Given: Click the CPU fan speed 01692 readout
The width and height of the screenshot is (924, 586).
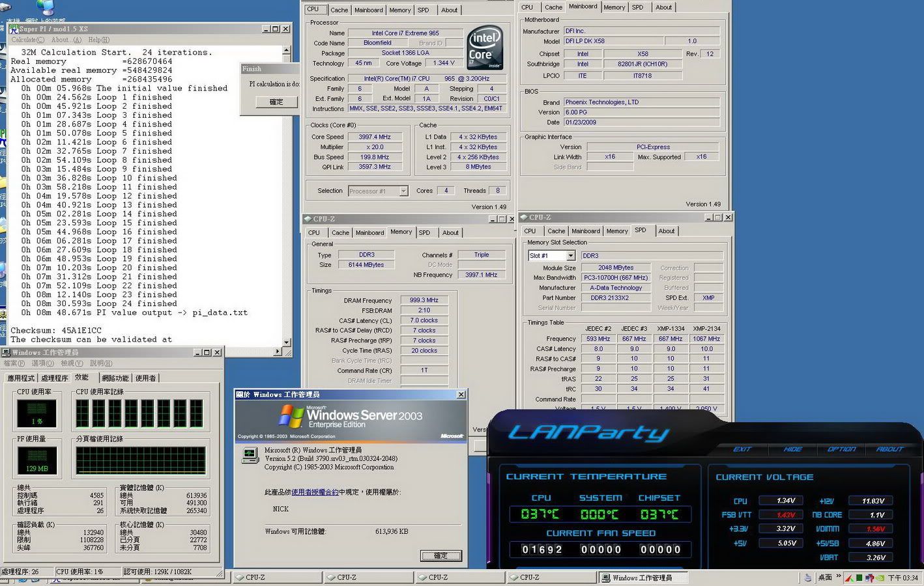Looking at the screenshot, I should (542, 550).
